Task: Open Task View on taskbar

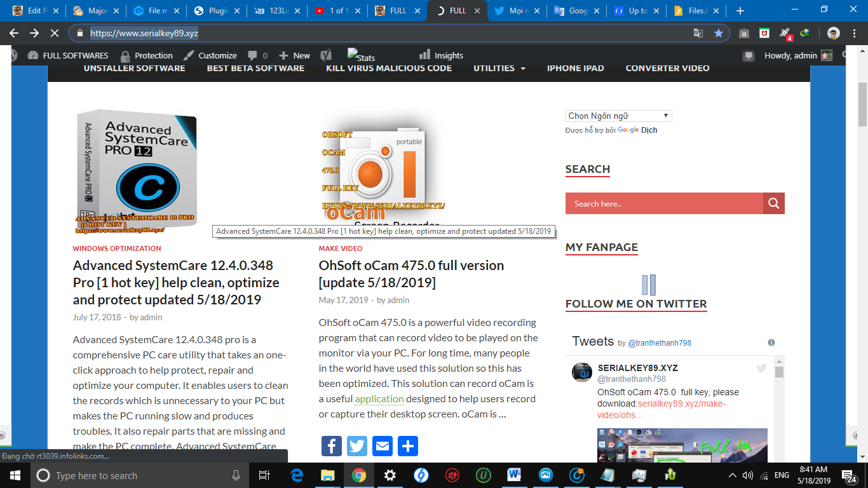Action: point(264,475)
